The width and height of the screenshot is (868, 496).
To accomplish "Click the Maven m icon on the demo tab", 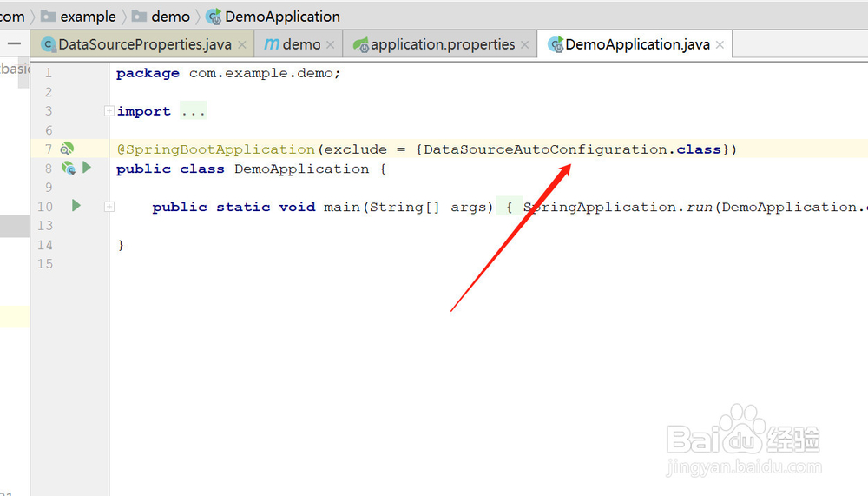I will [x=272, y=44].
